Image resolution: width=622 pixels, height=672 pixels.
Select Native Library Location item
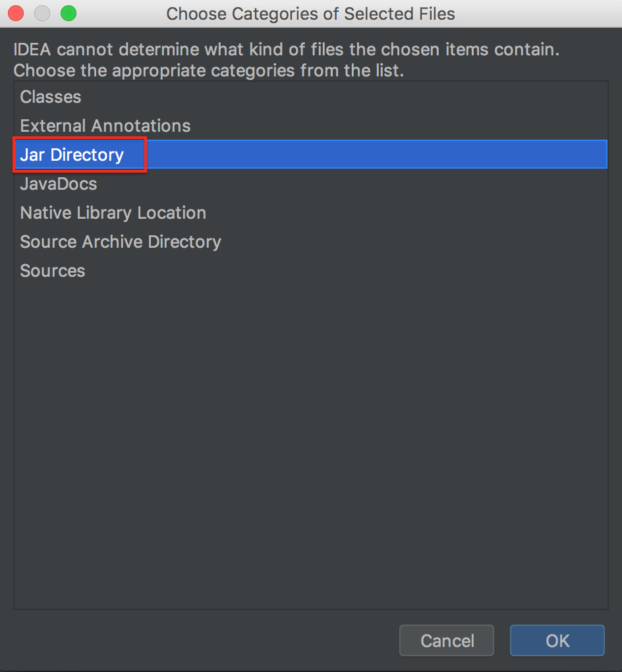click(x=113, y=213)
